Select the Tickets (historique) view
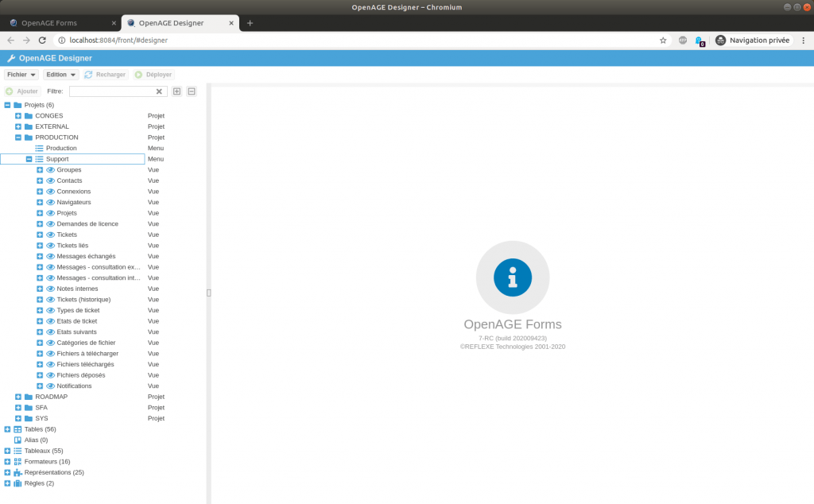814x504 pixels. (x=83, y=300)
